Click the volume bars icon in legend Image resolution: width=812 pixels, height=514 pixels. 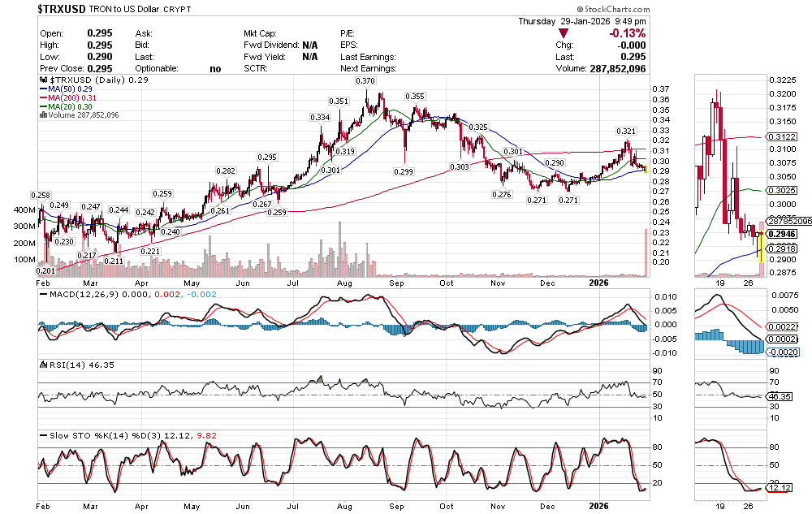point(43,115)
